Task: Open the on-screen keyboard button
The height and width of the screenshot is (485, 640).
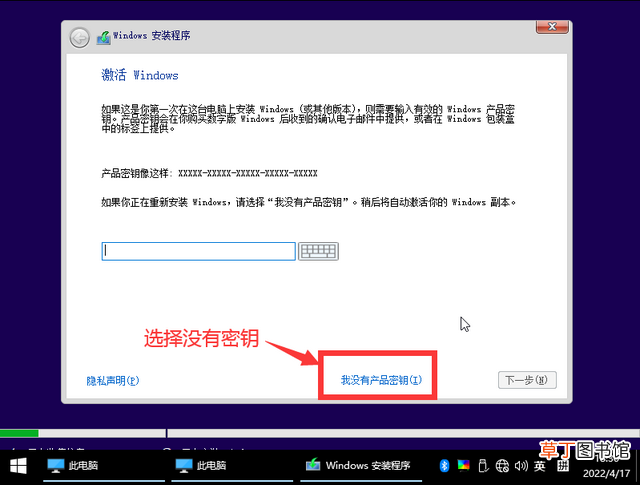Action: click(x=318, y=251)
